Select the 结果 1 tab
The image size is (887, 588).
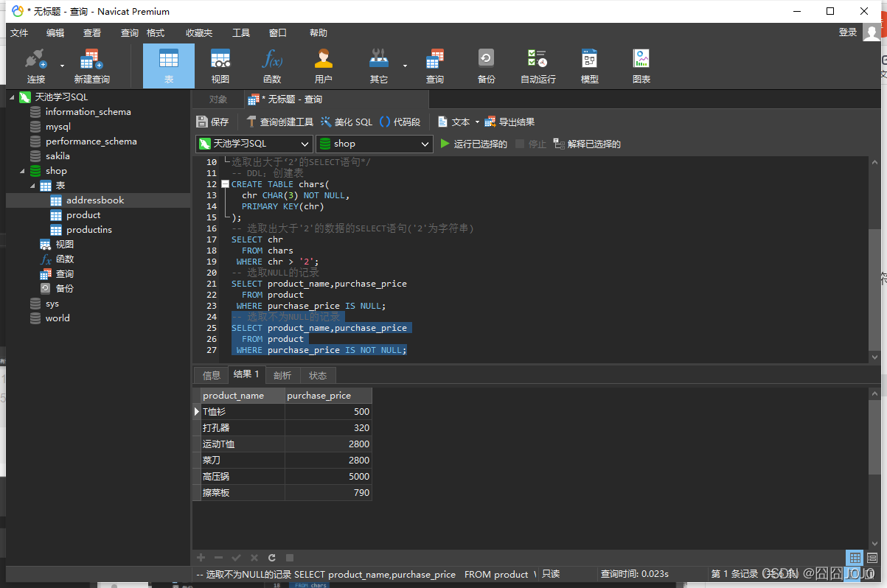[x=246, y=374]
